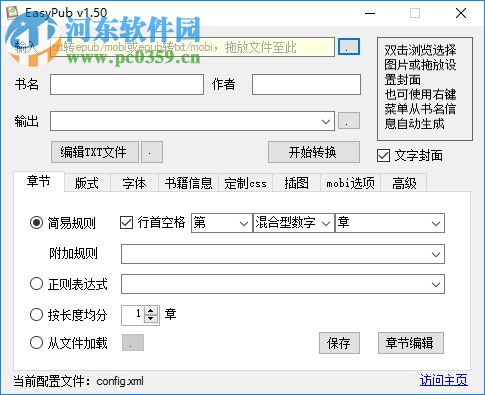Click the 书名 text field
Viewport: 485px width, 395px height.
click(x=127, y=84)
